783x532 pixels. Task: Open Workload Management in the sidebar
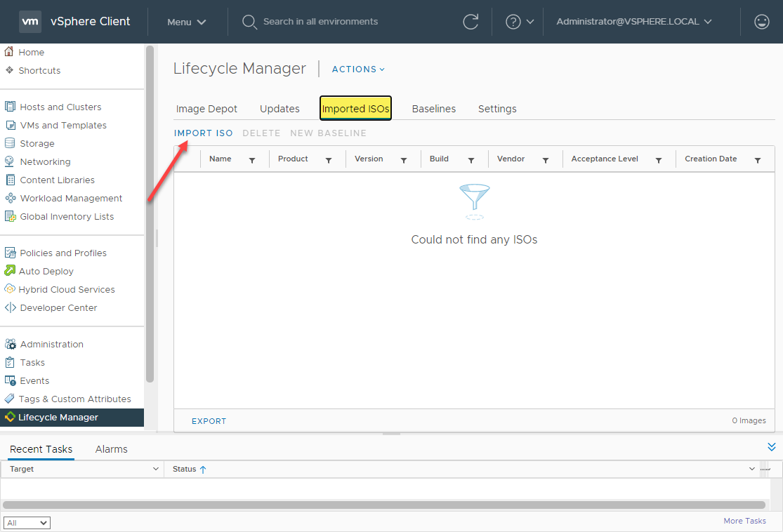click(x=71, y=198)
